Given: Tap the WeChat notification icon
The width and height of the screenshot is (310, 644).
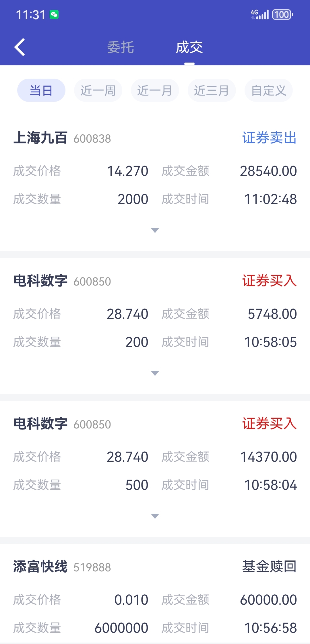Looking at the screenshot, I should pos(54,15).
